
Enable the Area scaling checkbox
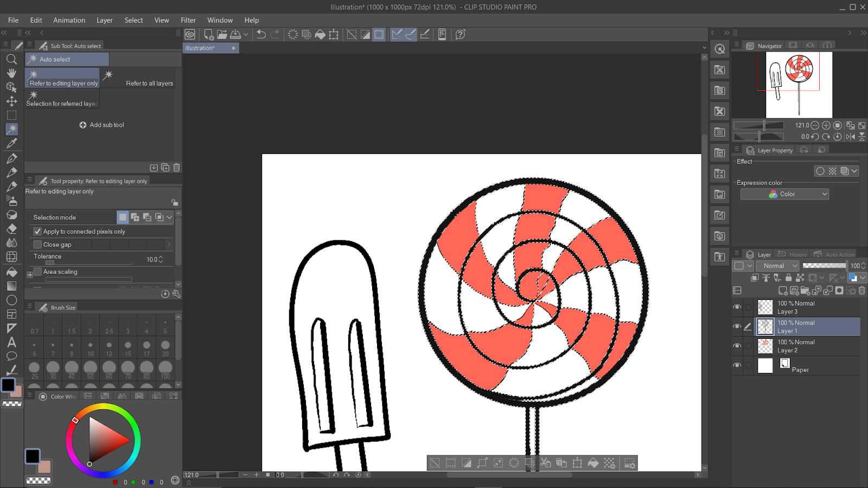click(37, 272)
